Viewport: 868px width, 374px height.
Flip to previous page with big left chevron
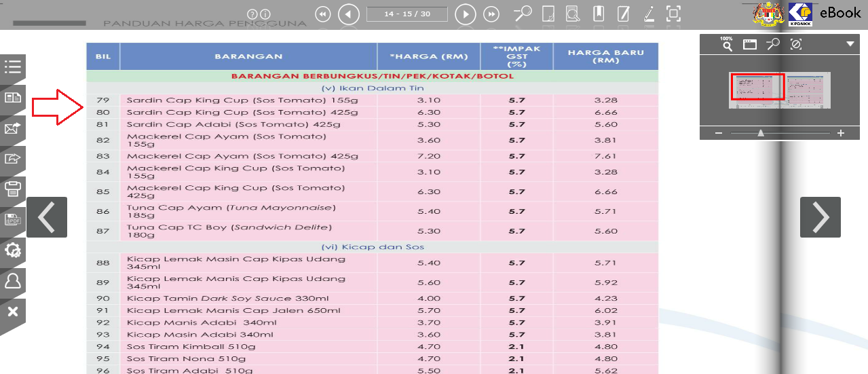[47, 217]
